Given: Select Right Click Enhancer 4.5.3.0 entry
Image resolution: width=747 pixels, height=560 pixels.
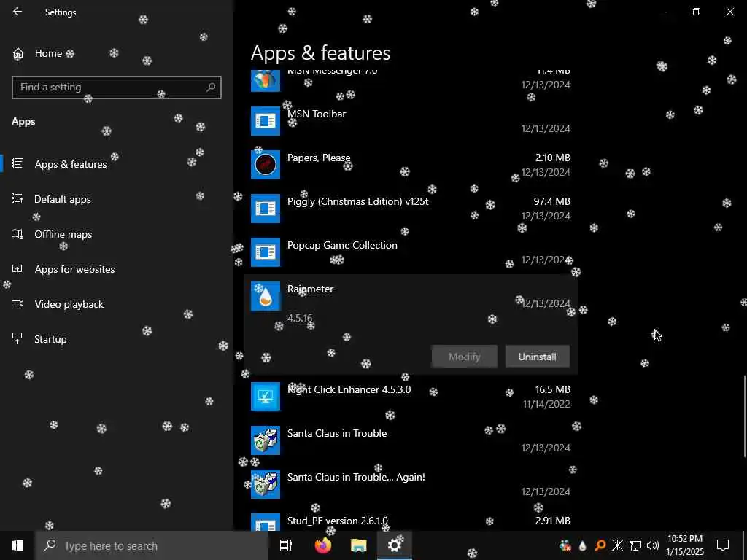Looking at the screenshot, I should (411, 397).
